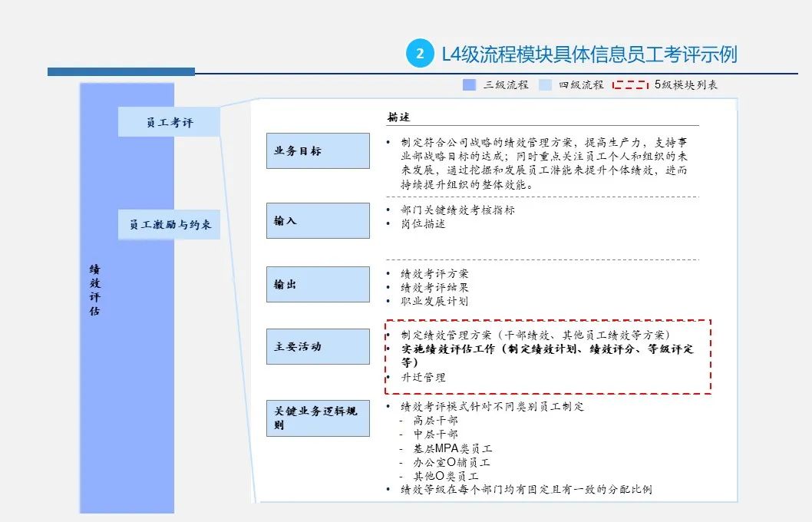Click the 部门关键绩效考核指标 bullet
The width and height of the screenshot is (812, 522).
tap(457, 210)
